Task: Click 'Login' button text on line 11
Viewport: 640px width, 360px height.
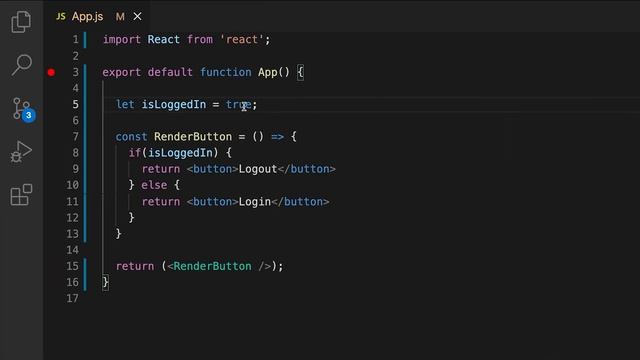Action: (x=255, y=202)
